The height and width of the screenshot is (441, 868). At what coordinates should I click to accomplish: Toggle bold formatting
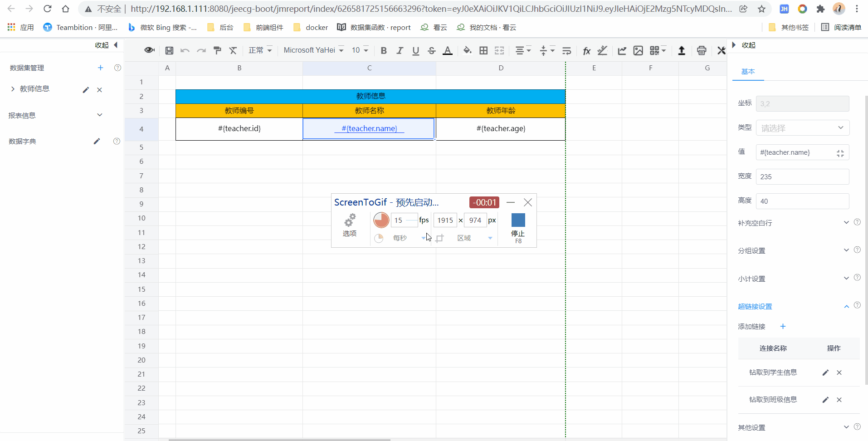click(x=384, y=50)
